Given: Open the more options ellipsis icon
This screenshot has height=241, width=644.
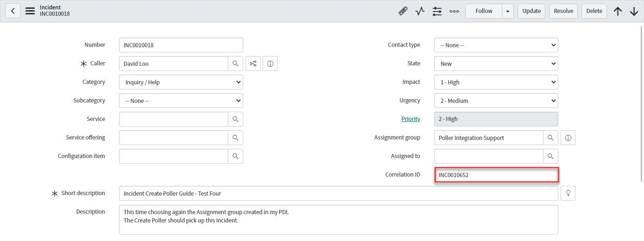Looking at the screenshot, I should click(454, 11).
